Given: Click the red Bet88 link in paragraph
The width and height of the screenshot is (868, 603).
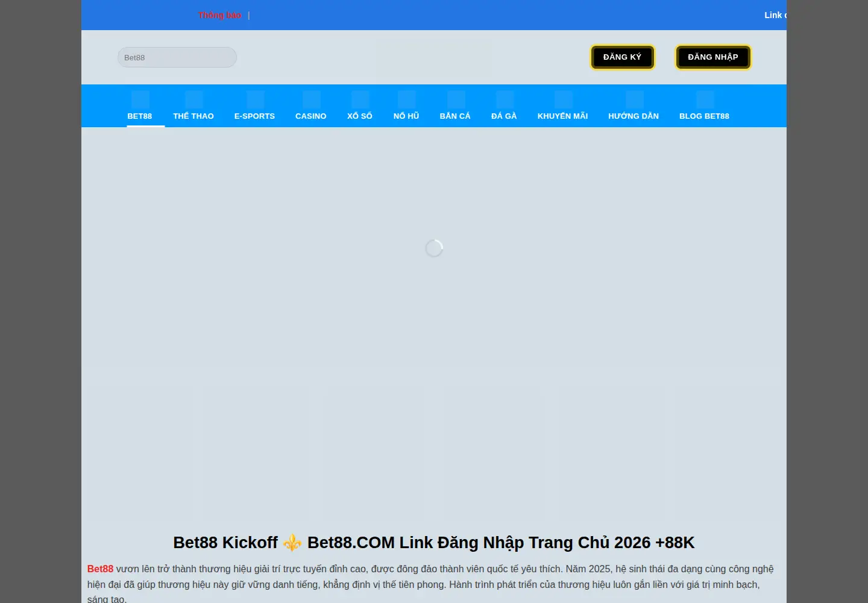Looking at the screenshot, I should (x=100, y=569).
